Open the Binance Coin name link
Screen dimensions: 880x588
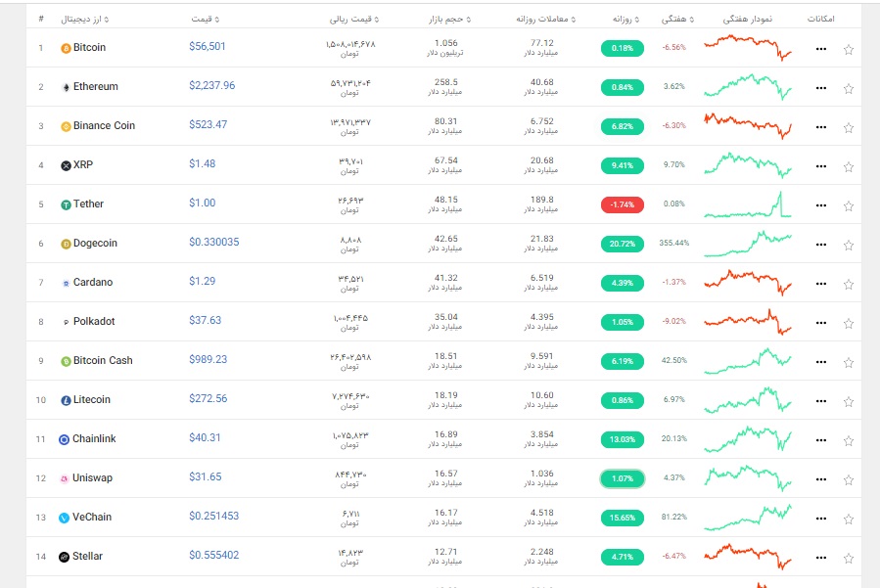coord(104,125)
